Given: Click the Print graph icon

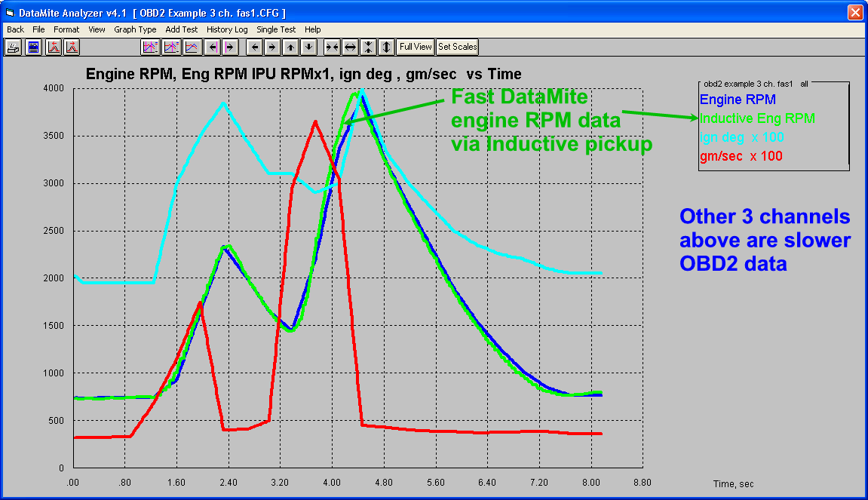Looking at the screenshot, I should tap(14, 47).
